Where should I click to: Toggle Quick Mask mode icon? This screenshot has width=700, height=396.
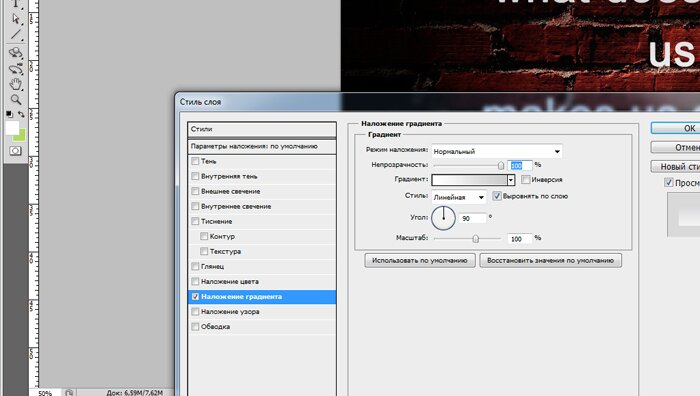(15, 151)
